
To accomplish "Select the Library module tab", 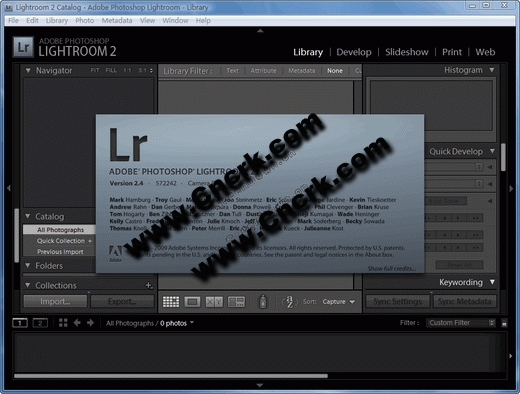I will click(308, 52).
